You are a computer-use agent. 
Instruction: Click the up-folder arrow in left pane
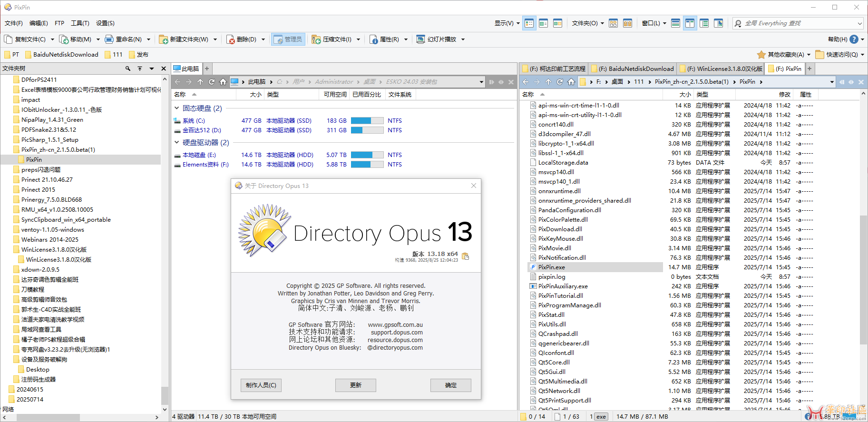click(200, 82)
